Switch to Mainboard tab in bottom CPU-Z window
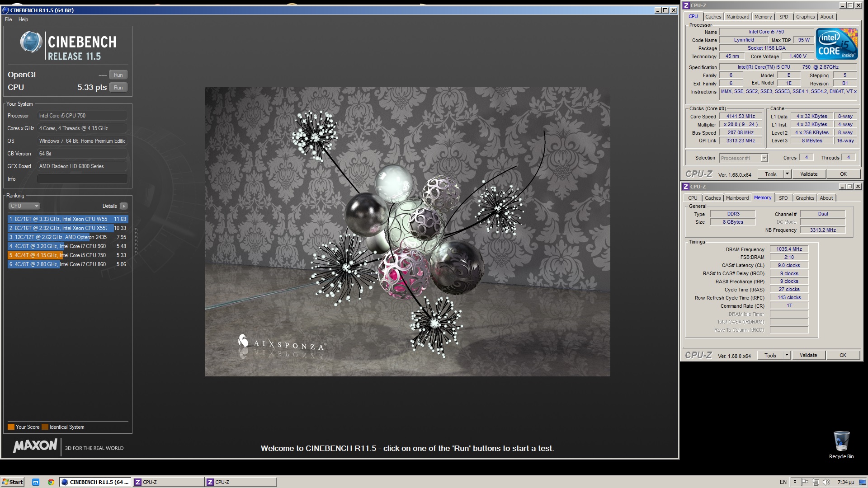The width and height of the screenshot is (868, 488). 737,198
